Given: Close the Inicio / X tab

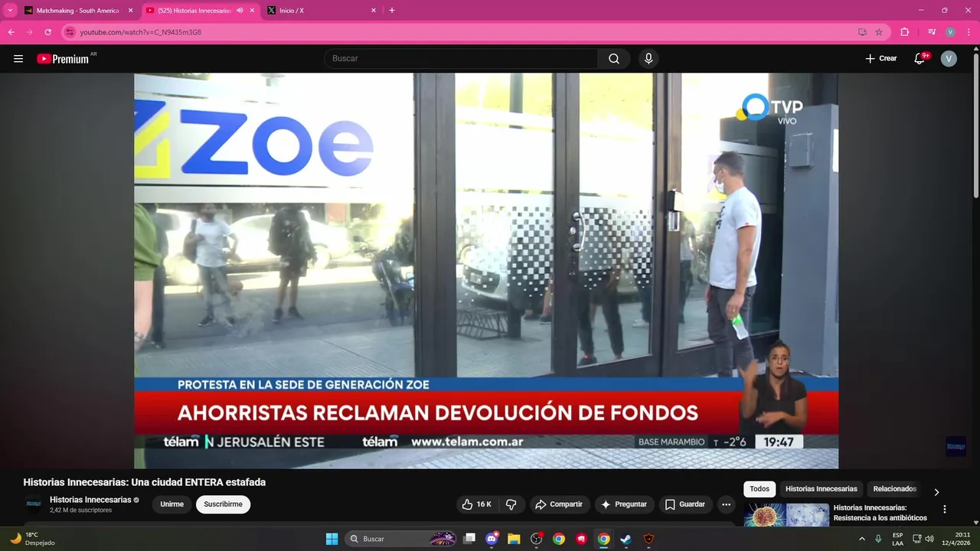Looking at the screenshot, I should (x=373, y=11).
